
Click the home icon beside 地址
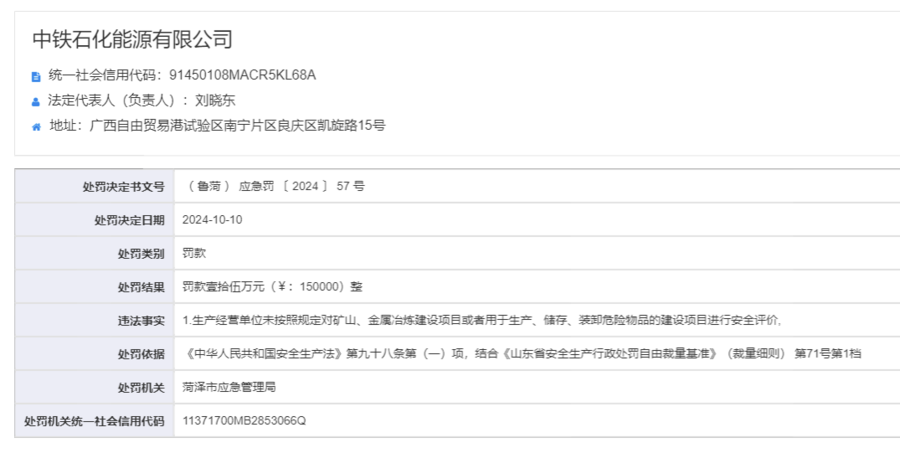pyautogui.click(x=37, y=126)
